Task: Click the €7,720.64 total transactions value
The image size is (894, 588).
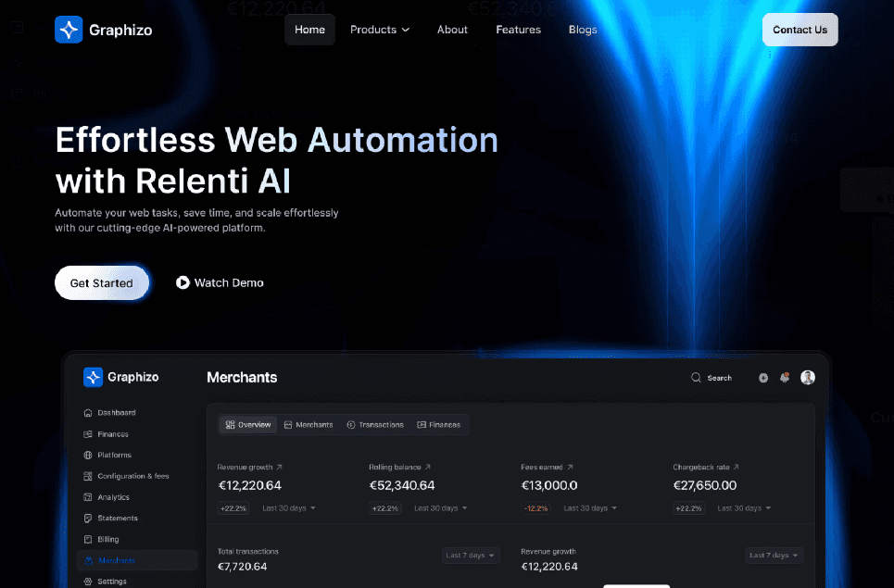Action: tap(243, 567)
